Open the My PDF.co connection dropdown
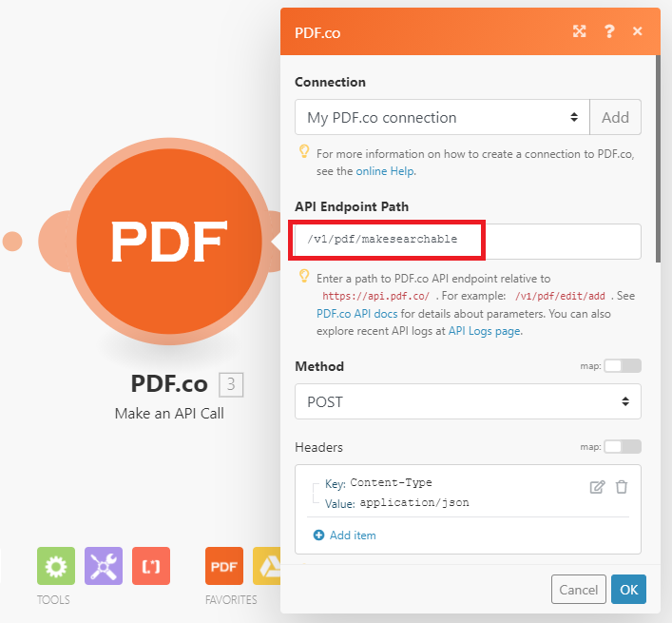The height and width of the screenshot is (623, 672). pos(442,117)
